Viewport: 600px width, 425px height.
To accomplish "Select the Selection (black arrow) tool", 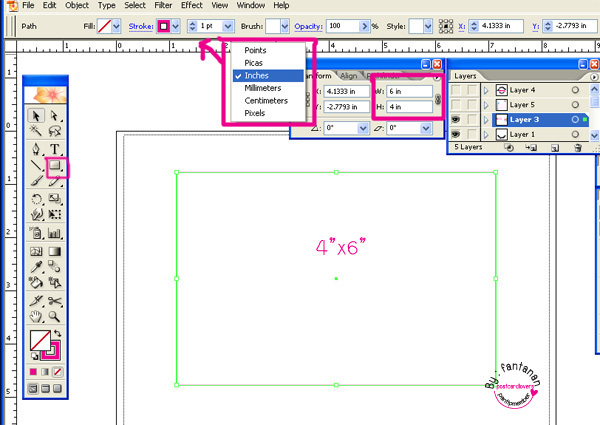I will [x=36, y=115].
